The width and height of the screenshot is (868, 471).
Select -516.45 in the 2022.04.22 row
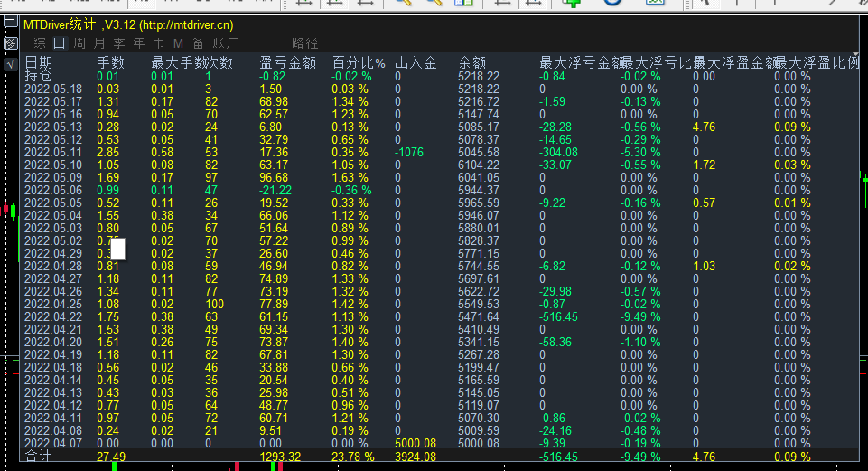[x=558, y=317]
